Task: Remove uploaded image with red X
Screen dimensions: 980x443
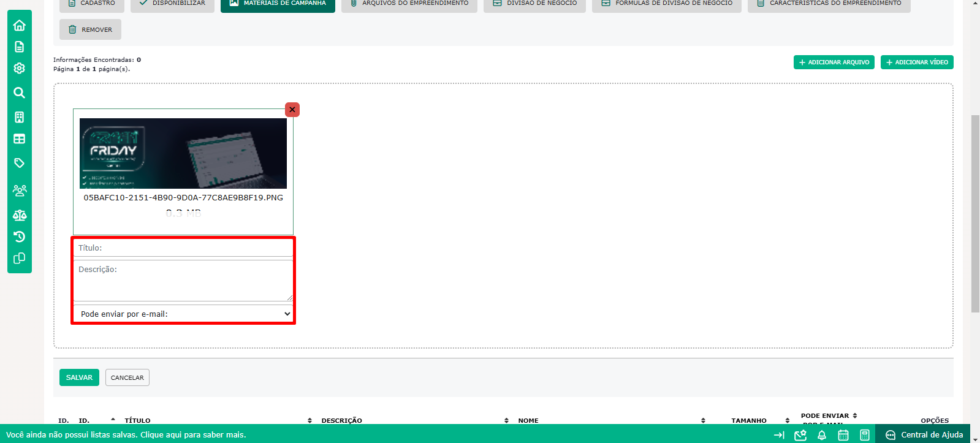Action: coord(292,110)
